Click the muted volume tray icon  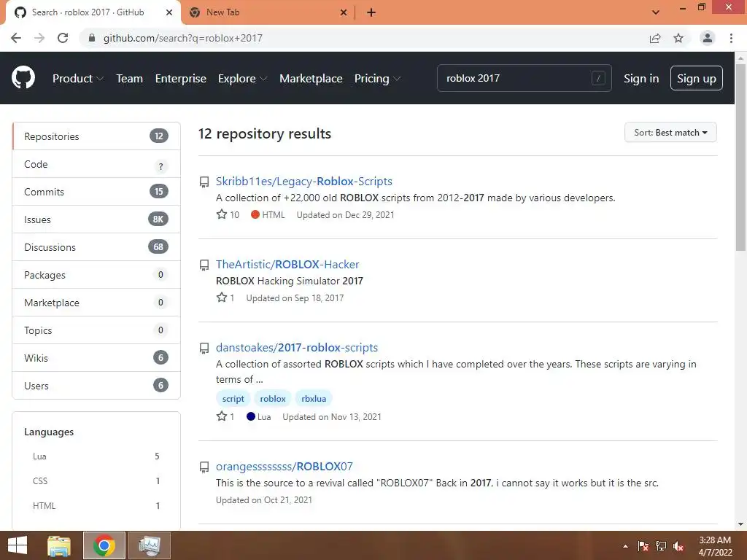[x=678, y=546]
